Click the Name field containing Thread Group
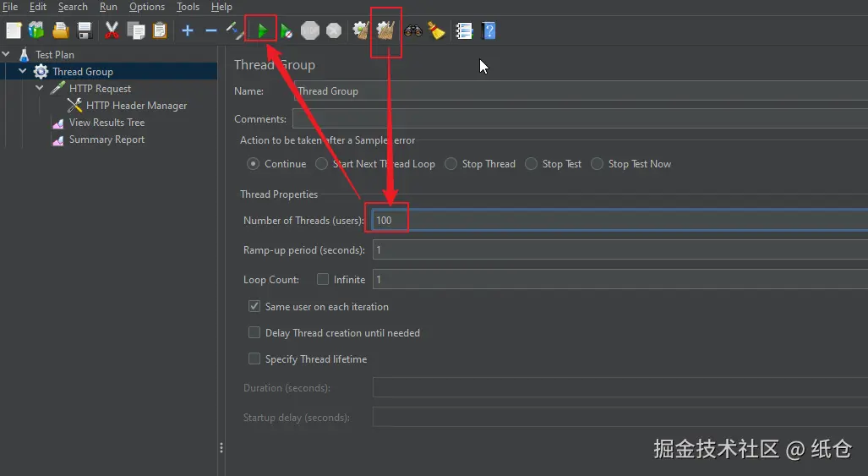Viewport: 868px width, 476px height. (x=581, y=90)
